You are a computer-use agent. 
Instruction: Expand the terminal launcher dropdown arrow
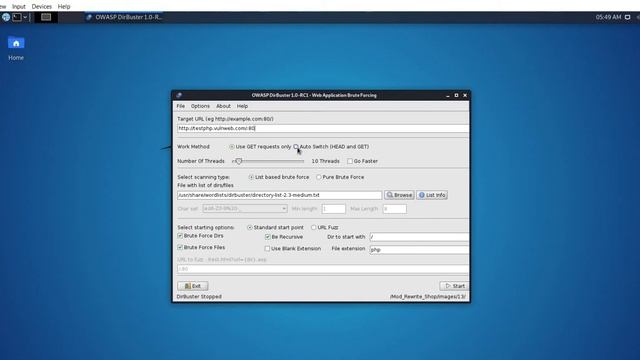(x=25, y=17)
